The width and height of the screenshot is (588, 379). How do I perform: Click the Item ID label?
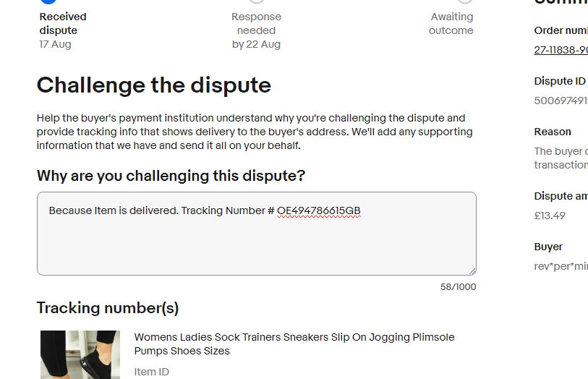point(151,372)
